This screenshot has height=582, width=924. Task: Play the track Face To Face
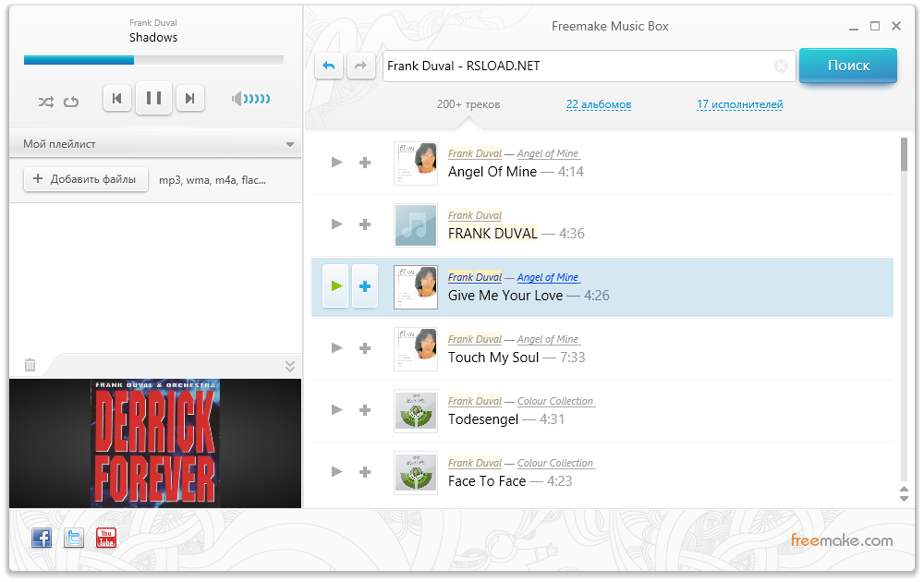(x=336, y=471)
